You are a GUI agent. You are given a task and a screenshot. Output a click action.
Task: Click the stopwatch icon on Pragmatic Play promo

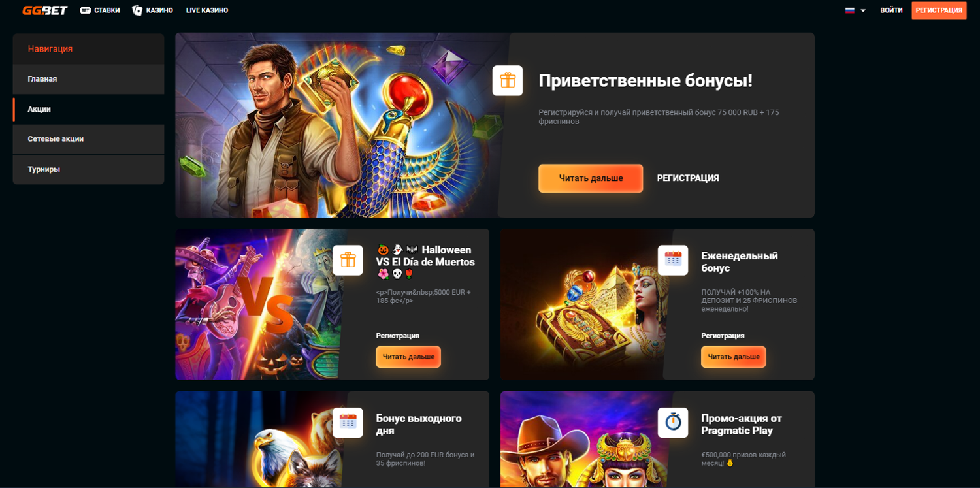pos(673,423)
